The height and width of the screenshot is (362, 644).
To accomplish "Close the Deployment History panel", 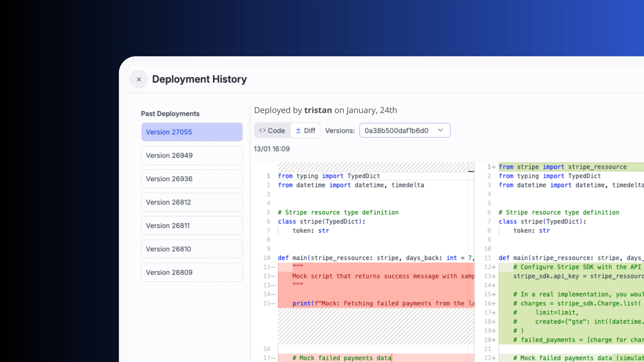I will click(139, 79).
